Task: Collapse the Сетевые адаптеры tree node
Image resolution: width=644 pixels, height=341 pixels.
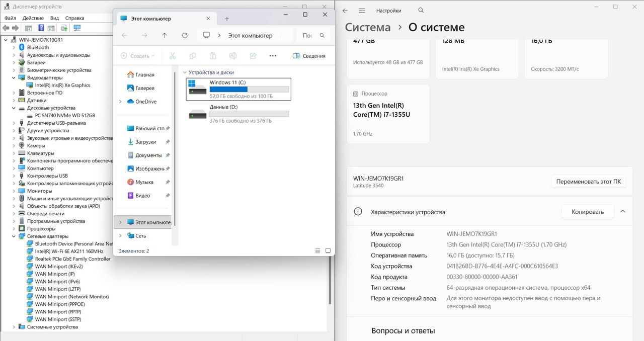Action: tap(14, 236)
